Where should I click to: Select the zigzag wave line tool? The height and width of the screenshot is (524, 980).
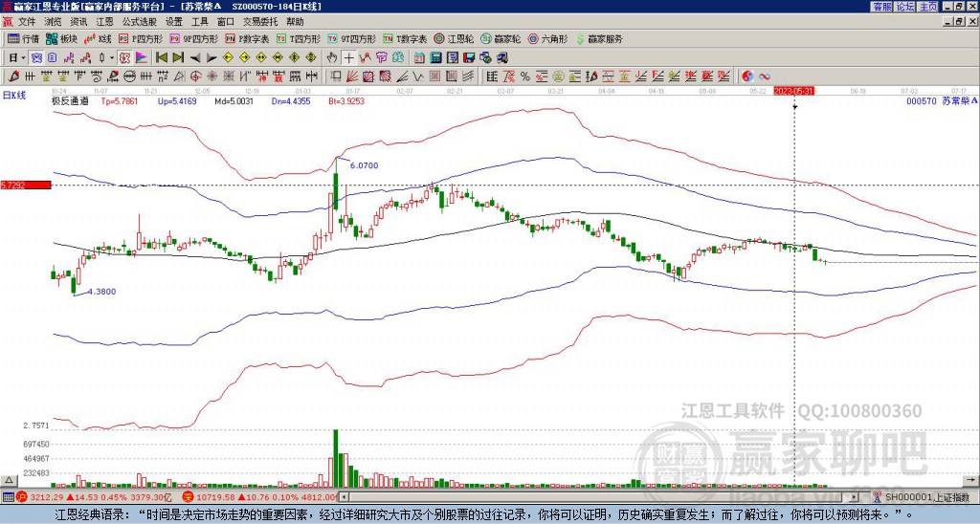pyautogui.click(x=417, y=76)
